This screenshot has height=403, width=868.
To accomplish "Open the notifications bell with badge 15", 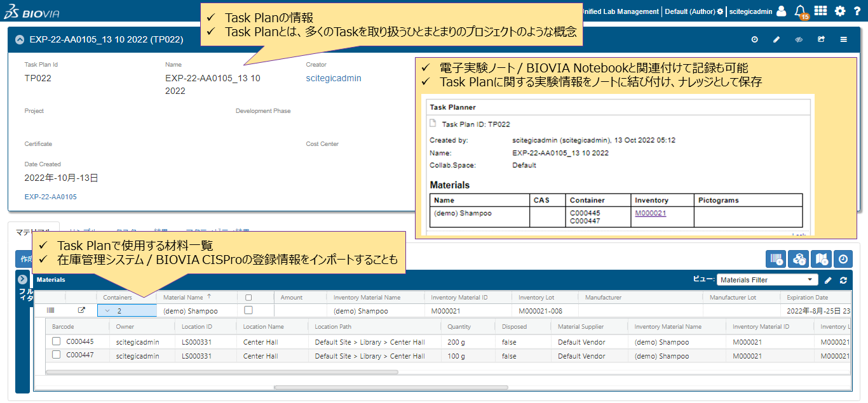I will 801,11.
